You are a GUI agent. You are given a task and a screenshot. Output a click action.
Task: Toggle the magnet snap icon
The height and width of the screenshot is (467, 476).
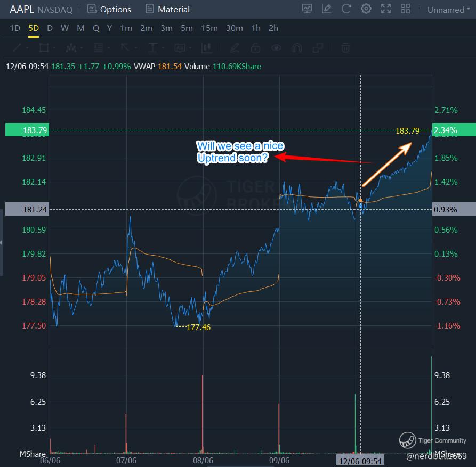(x=297, y=47)
